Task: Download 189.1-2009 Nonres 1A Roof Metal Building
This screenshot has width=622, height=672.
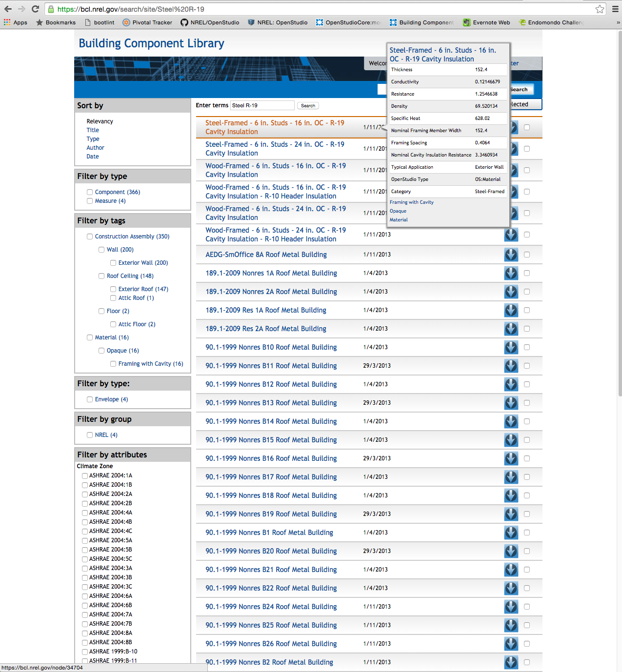Action: click(x=511, y=273)
